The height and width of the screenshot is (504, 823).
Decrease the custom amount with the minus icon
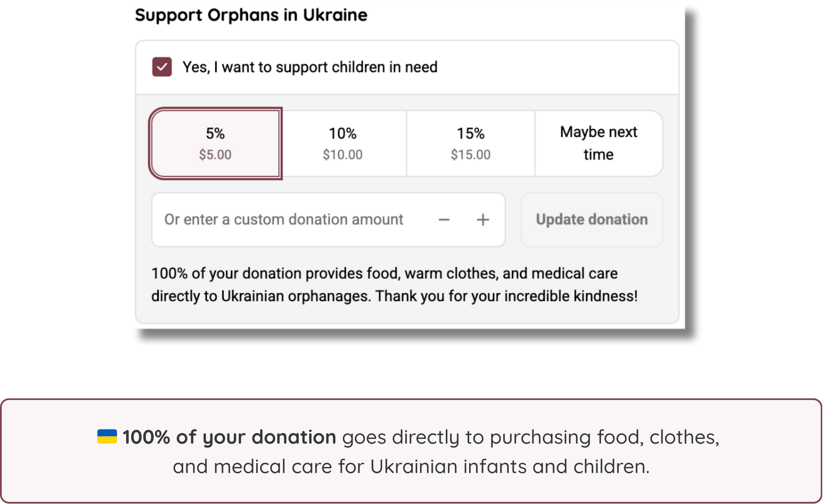click(x=444, y=220)
